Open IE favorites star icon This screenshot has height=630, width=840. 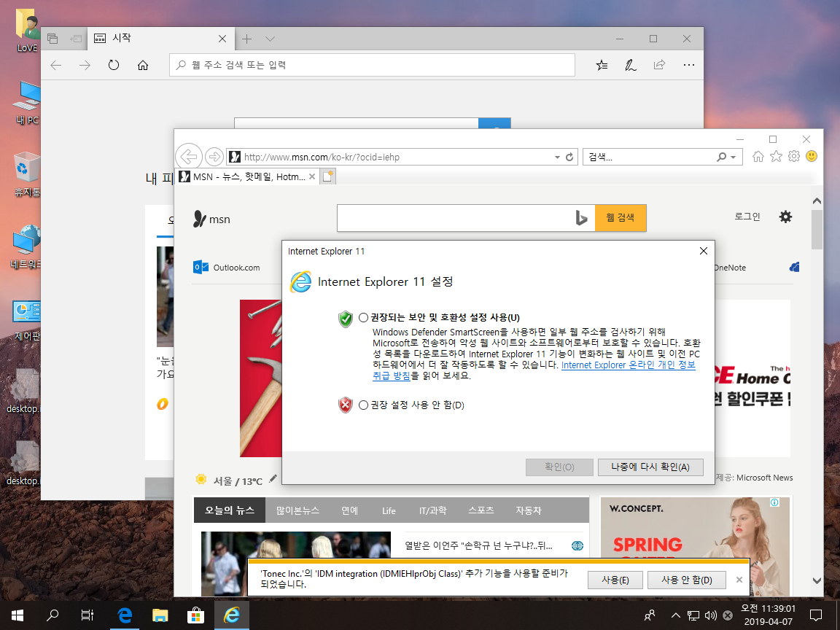pyautogui.click(x=776, y=157)
